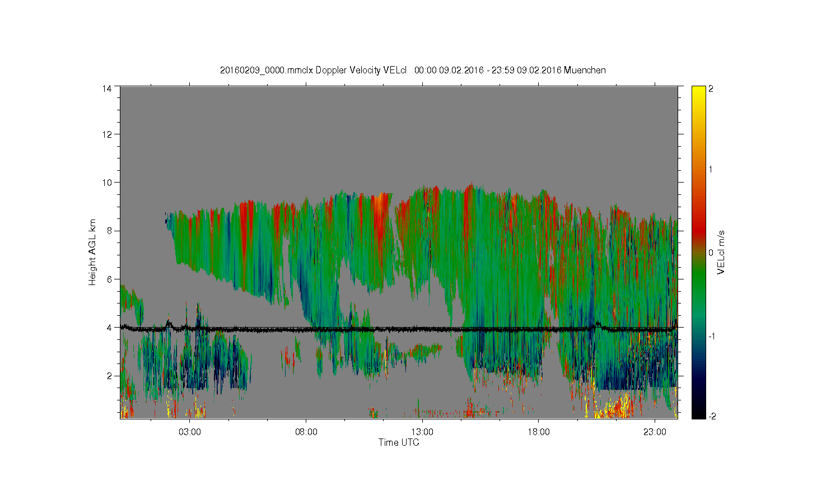Screen dimensions: 840x504
Task: Click the 'Height AGL km' y-axis label
Action: tap(92, 252)
